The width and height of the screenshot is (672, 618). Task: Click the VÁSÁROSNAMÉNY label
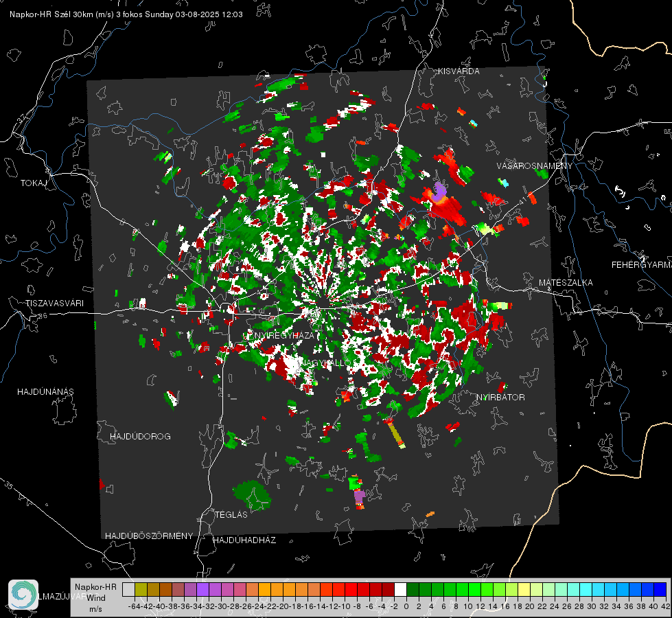pyautogui.click(x=535, y=166)
